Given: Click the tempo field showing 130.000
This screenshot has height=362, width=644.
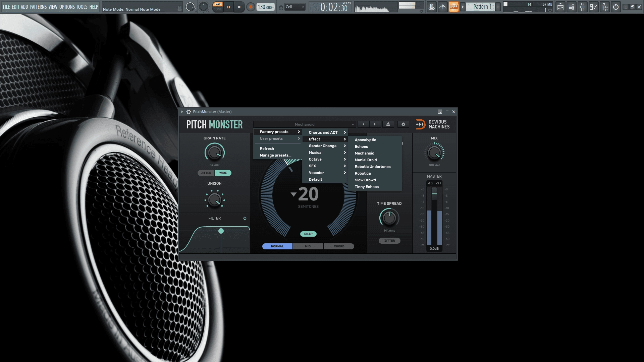Looking at the screenshot, I should click(265, 7).
